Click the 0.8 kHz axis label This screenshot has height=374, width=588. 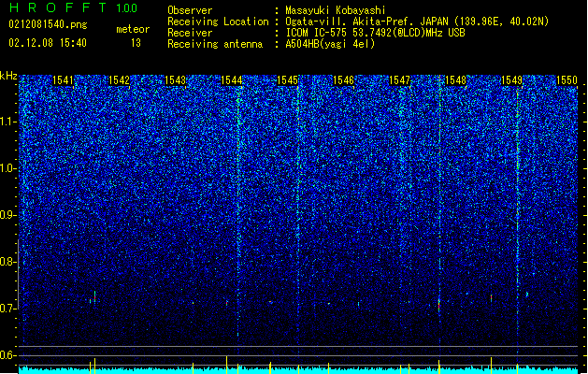7,262
